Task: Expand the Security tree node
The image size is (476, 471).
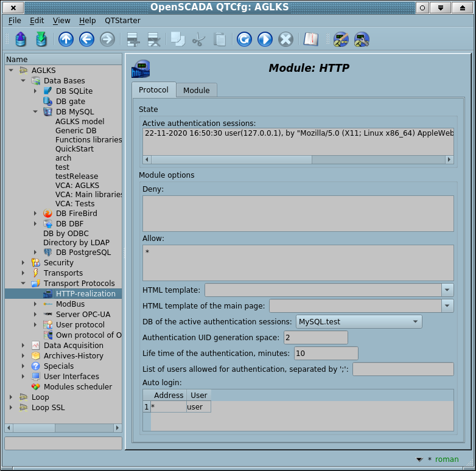Action: click(23, 263)
